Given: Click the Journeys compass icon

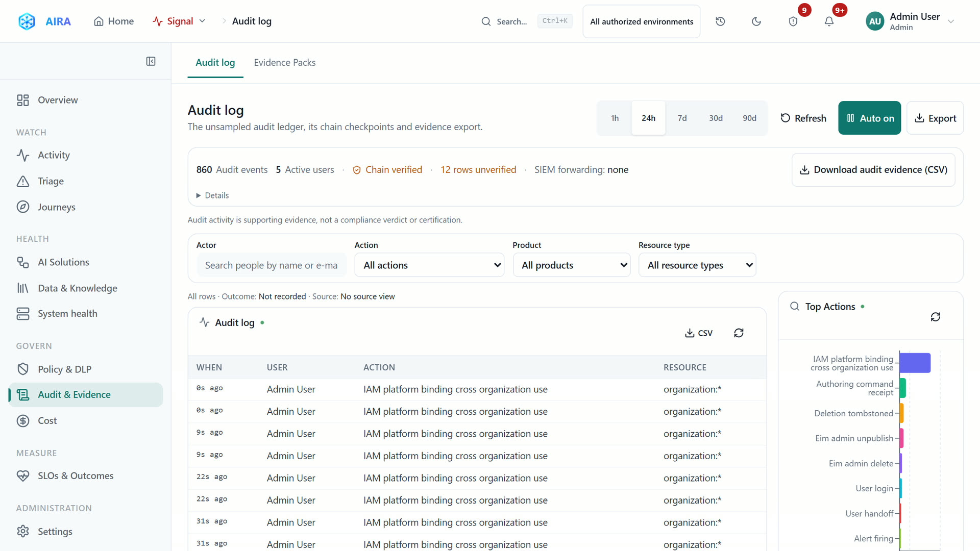Looking at the screenshot, I should [x=23, y=207].
